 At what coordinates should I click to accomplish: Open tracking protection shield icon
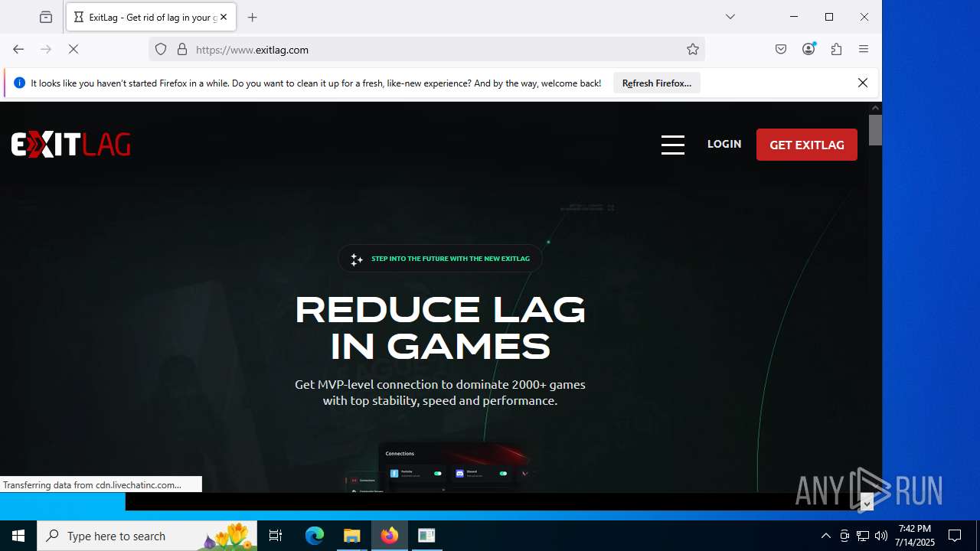pos(161,49)
